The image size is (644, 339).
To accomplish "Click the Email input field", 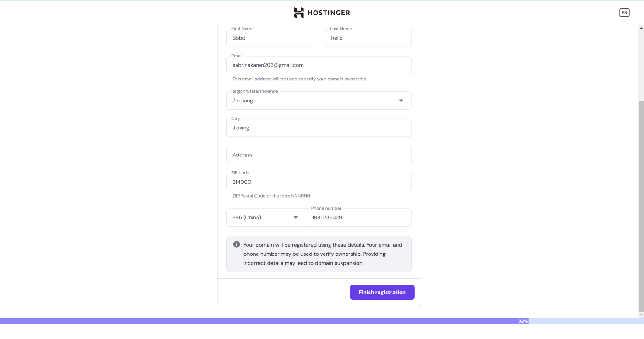I will click(x=319, y=65).
